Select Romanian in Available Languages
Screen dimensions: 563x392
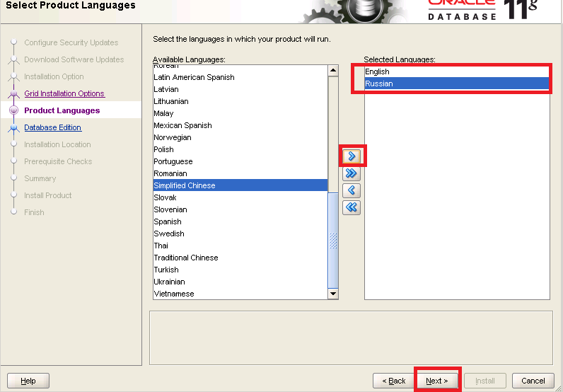coord(240,173)
